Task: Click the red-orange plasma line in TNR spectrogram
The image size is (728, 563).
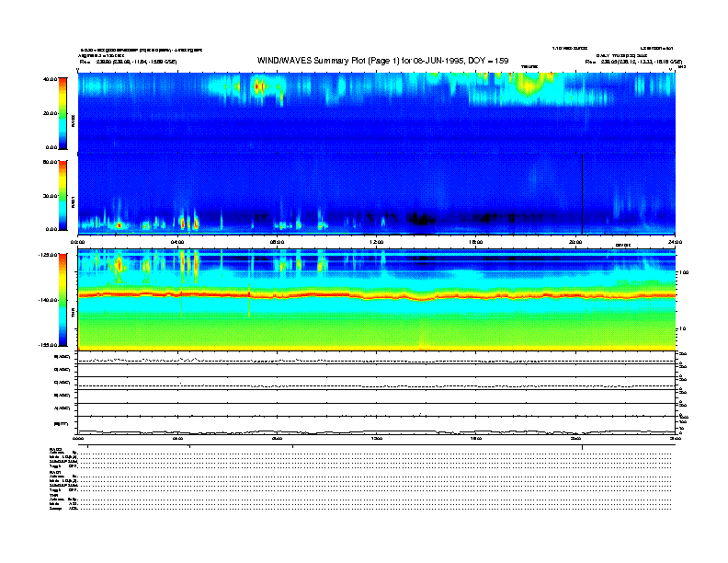Action: [377, 295]
